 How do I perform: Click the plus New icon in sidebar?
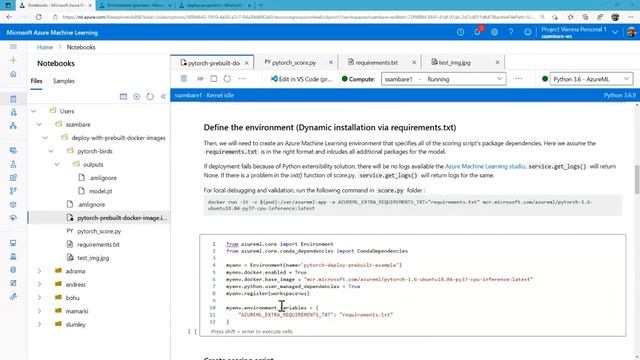tap(13, 60)
